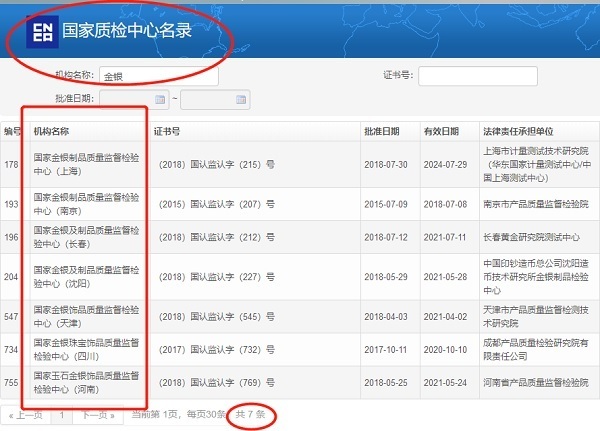Viewport: 600px width, 431px height.
Task: Click row number 196
Action: coord(11,237)
